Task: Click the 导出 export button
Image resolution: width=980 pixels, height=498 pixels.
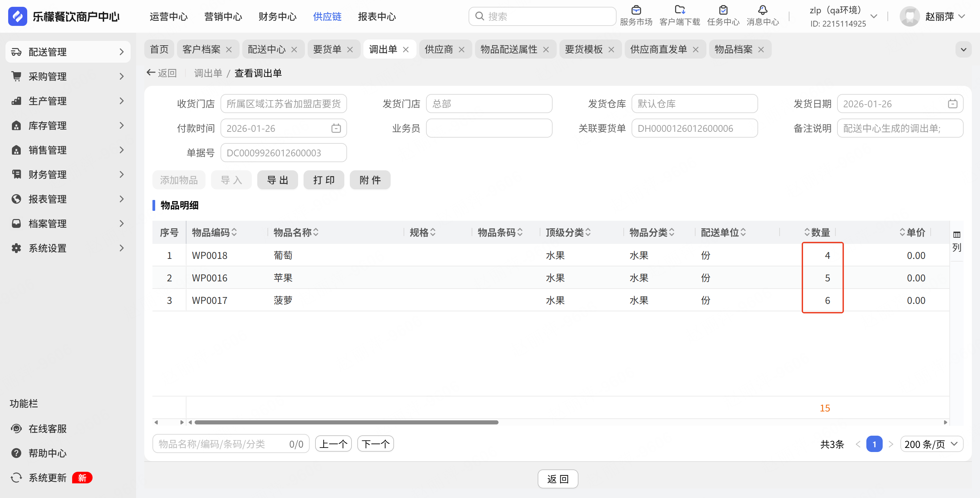Action: pyautogui.click(x=277, y=180)
